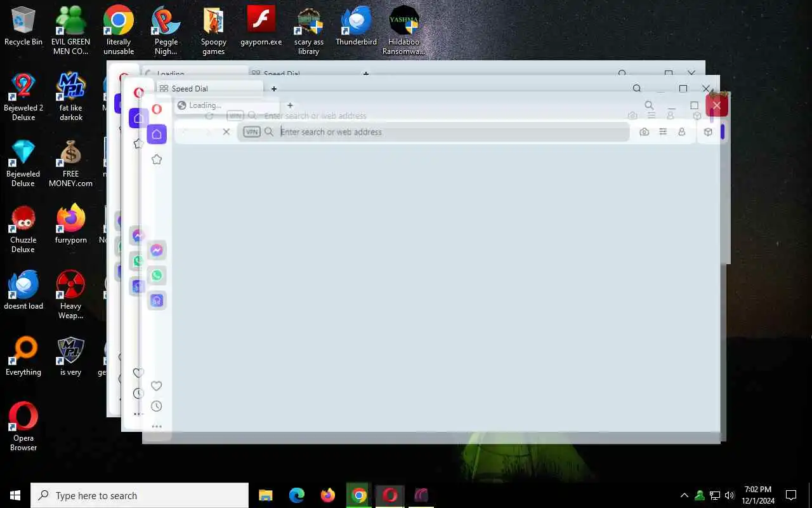Open Microsoft Edge from the taskbar

[x=297, y=495]
